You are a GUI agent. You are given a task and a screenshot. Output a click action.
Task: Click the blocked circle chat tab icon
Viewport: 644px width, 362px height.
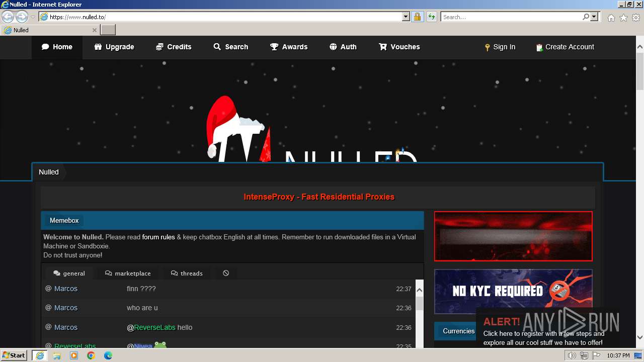coord(226,273)
